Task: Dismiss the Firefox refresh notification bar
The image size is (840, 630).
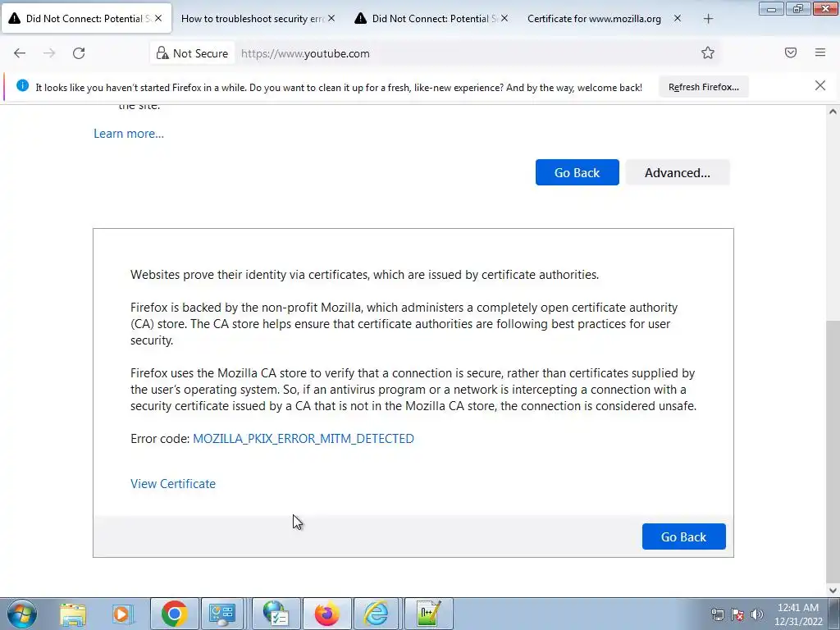Action: point(820,85)
